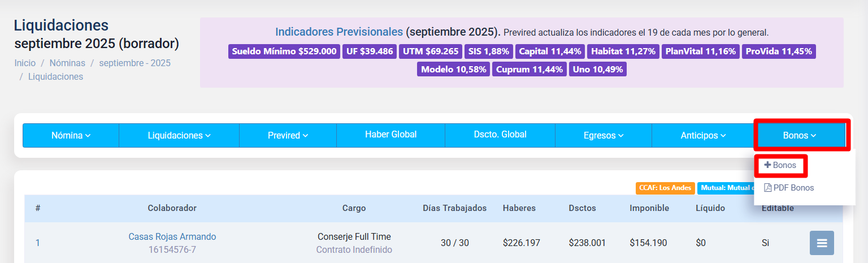Open the Previred dropdown menu
Viewport: 868px width, 263px height.
(288, 136)
